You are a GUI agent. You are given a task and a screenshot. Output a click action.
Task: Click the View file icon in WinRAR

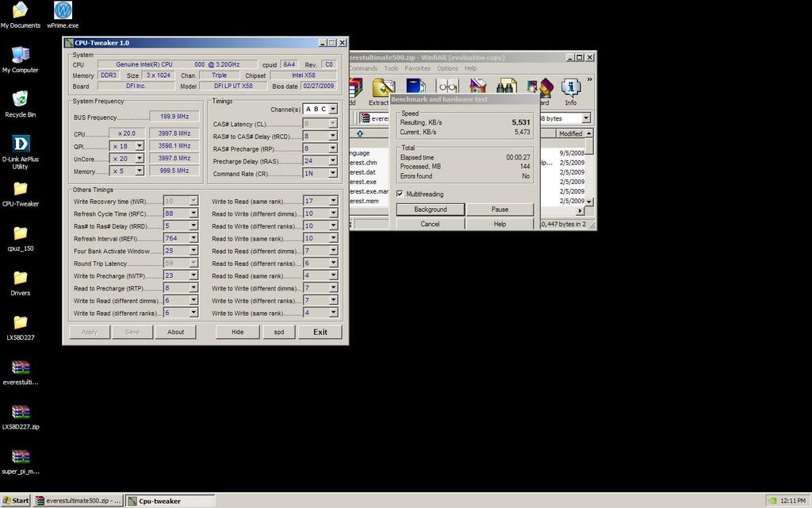[447, 86]
